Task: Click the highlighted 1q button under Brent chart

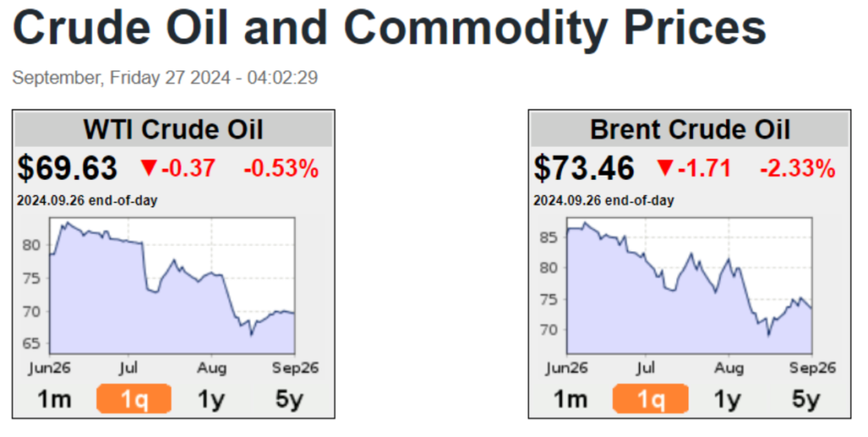Action: click(x=651, y=399)
